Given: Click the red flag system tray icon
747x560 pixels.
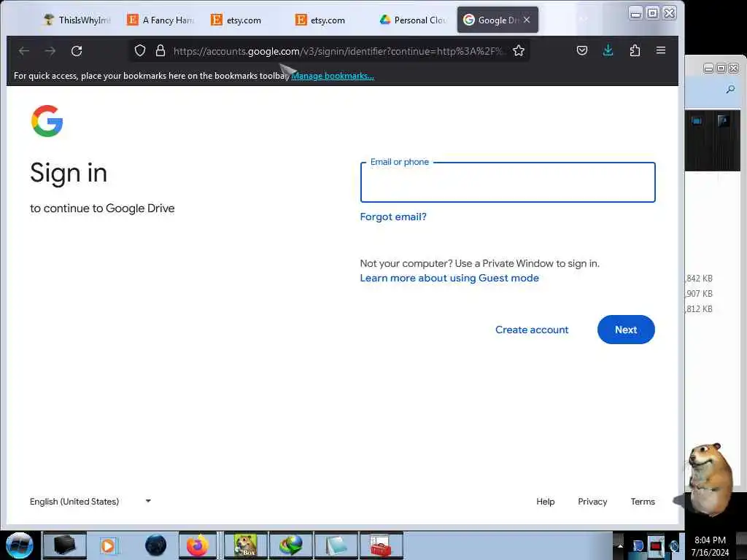Looking at the screenshot, I should click(656, 545).
